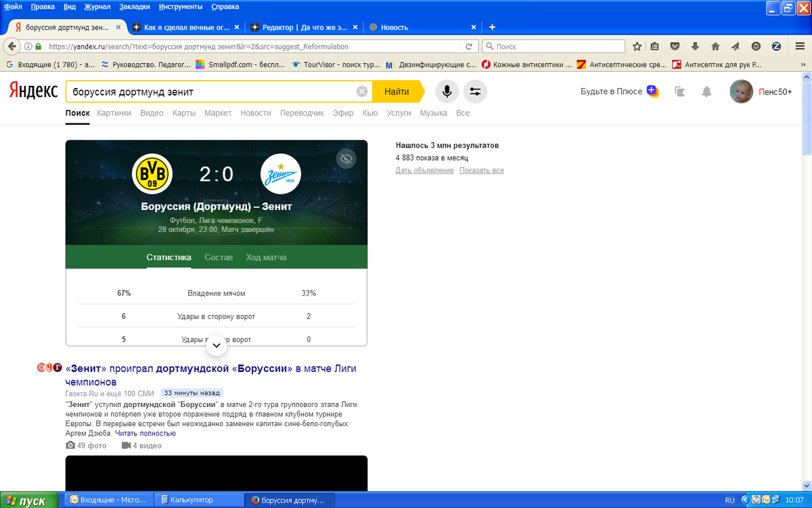Viewport: 812px width, 508px height.
Task: Switch to Калькулятор in the taskbar
Action: 200,500
